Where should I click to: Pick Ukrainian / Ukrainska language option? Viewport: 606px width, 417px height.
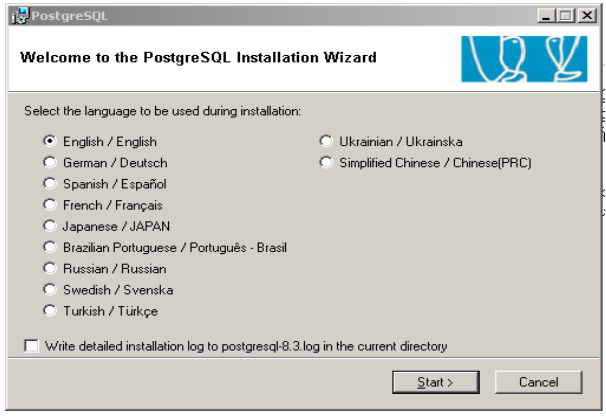pos(326,141)
